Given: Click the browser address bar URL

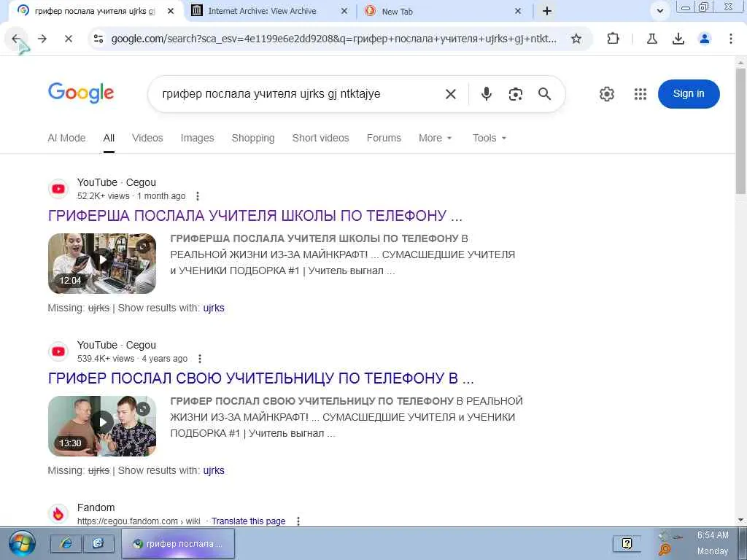Looking at the screenshot, I should (333, 39).
